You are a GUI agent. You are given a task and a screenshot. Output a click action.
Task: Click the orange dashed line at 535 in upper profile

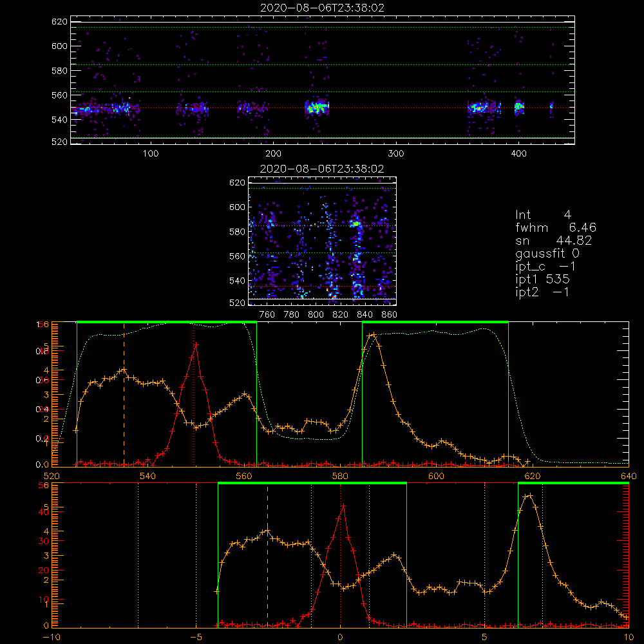pos(124,394)
